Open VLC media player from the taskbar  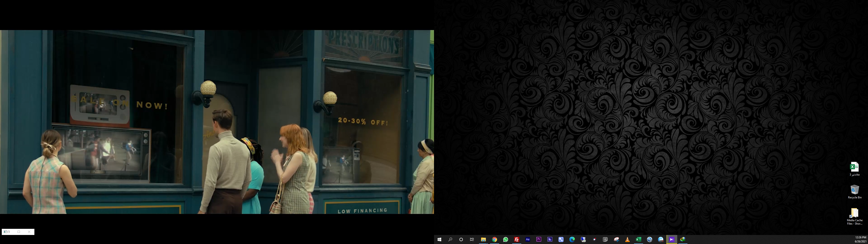pos(627,239)
